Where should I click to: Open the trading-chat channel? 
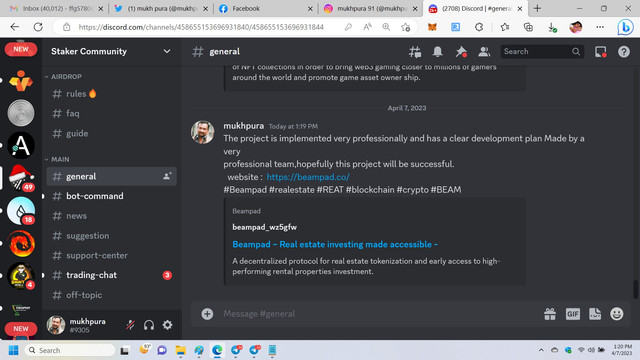(111, 275)
